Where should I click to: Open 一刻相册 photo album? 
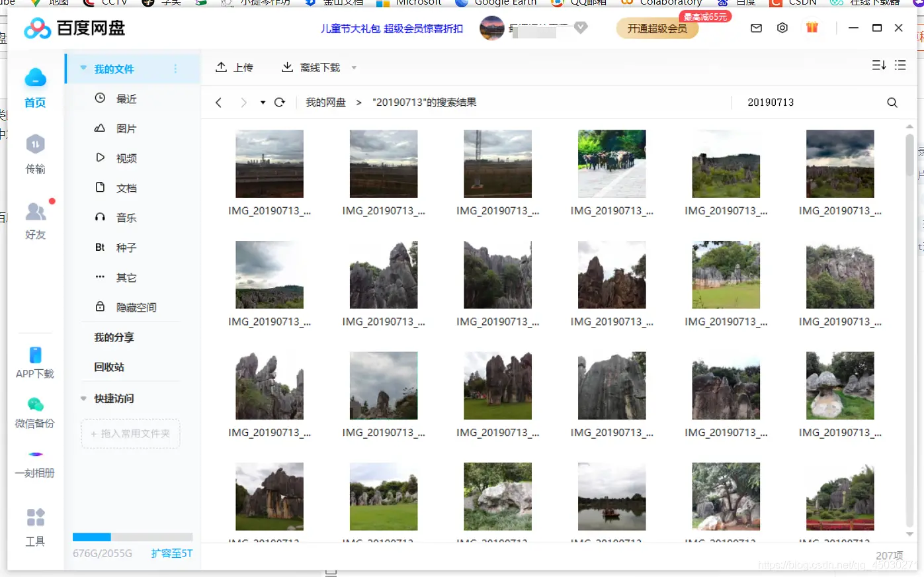click(x=35, y=463)
